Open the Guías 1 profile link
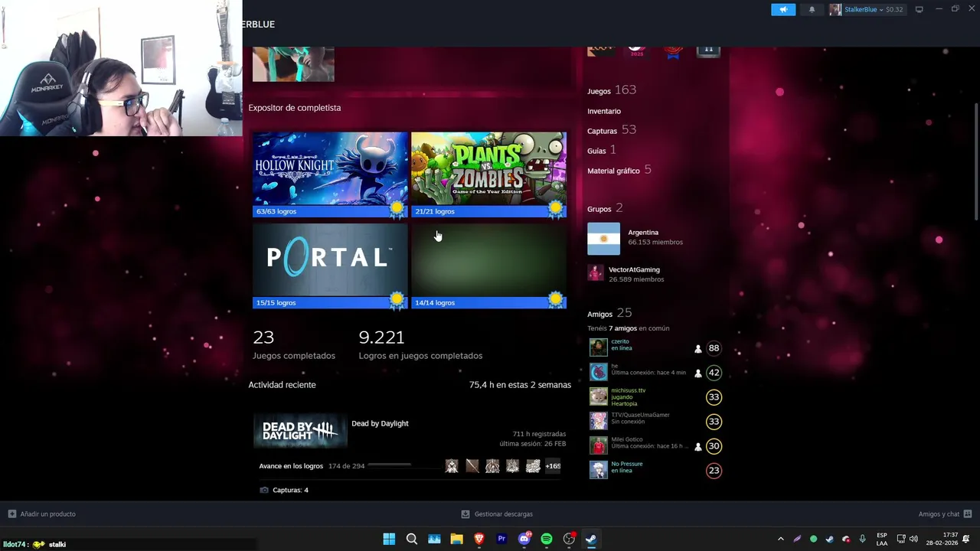This screenshot has height=551, width=980. (602, 150)
